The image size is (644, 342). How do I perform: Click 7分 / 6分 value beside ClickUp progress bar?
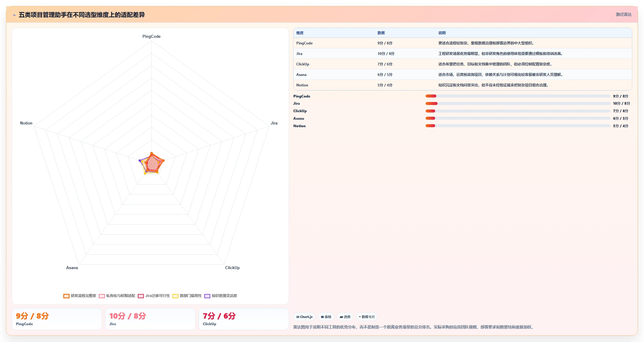pos(621,111)
